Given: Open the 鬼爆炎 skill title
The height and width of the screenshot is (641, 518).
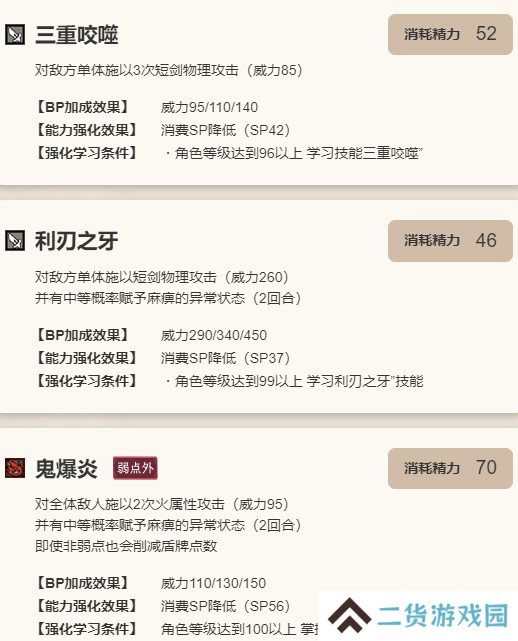Looking at the screenshot, I should pos(66,468).
